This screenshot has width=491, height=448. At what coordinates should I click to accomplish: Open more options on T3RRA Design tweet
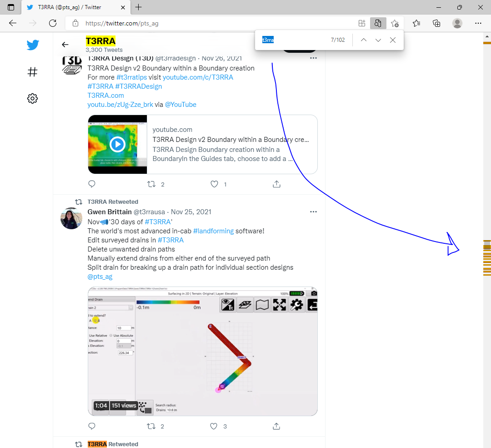coord(313,58)
